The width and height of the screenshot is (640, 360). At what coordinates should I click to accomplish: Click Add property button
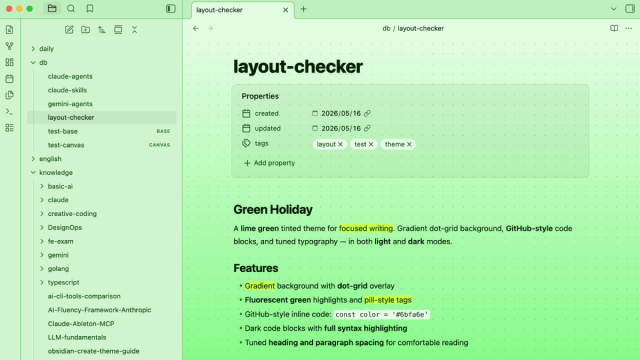coord(269,163)
